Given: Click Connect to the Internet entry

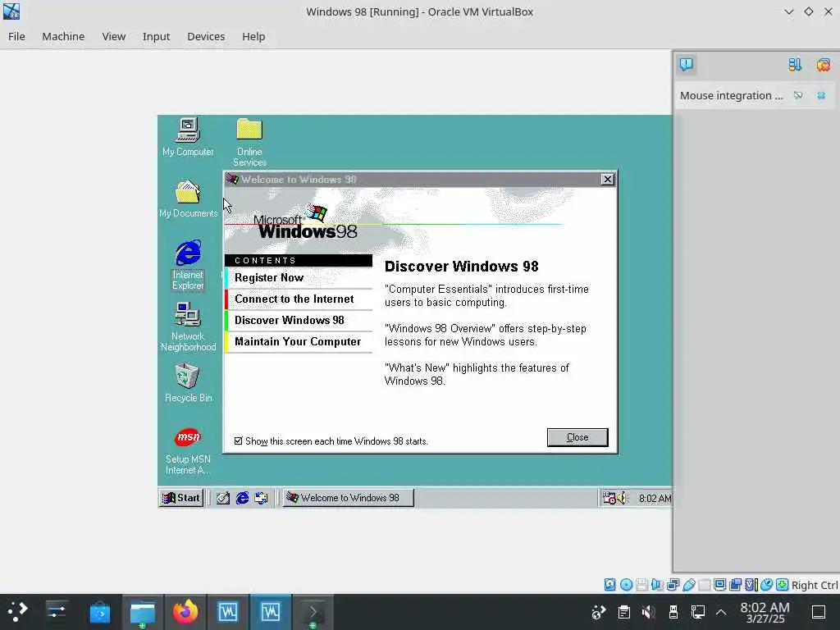Looking at the screenshot, I should pos(299,299).
